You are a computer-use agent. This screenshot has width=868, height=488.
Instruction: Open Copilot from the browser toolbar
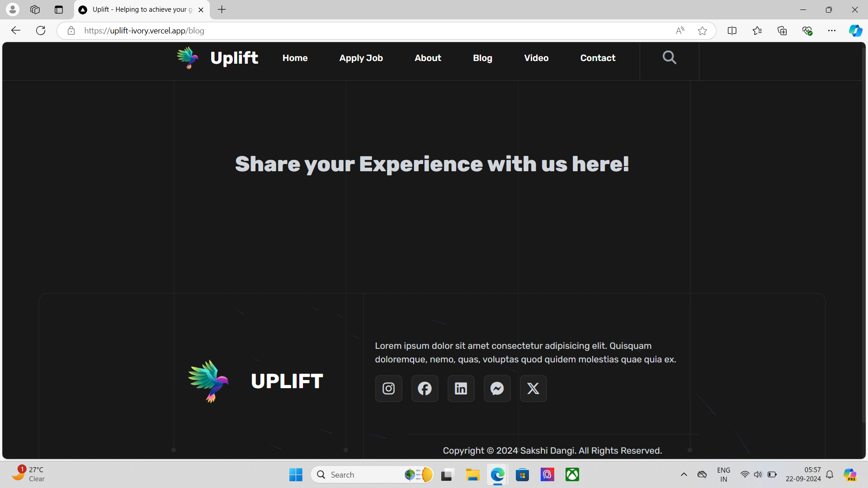[x=855, y=30]
